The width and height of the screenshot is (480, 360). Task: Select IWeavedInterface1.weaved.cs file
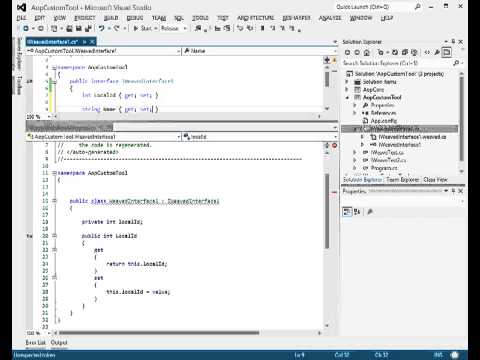(412, 137)
